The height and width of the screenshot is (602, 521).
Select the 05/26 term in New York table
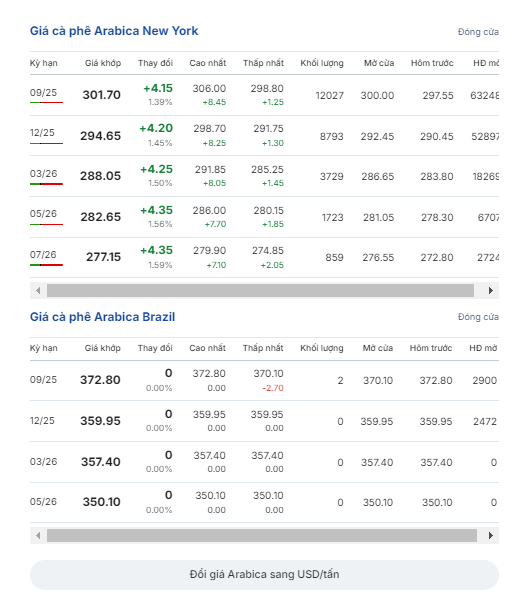(43, 214)
